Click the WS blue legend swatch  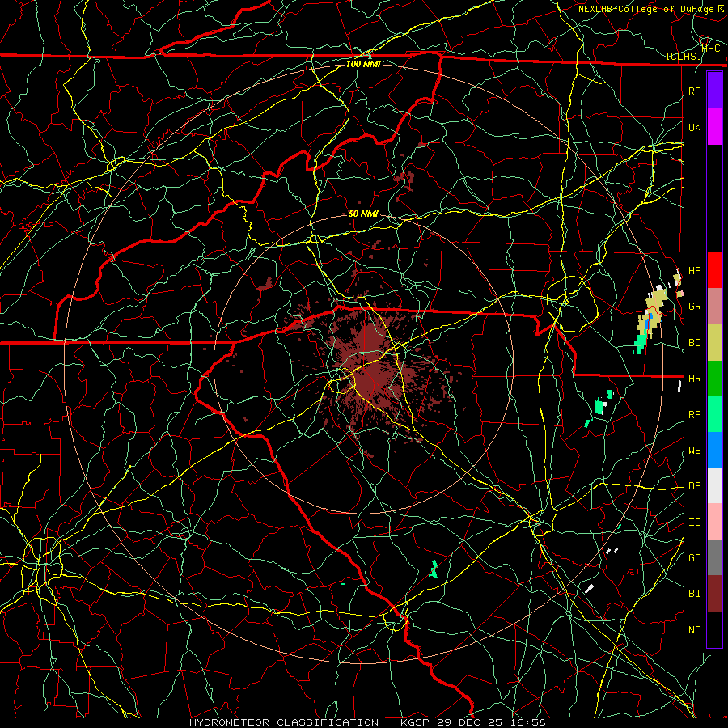tap(714, 450)
